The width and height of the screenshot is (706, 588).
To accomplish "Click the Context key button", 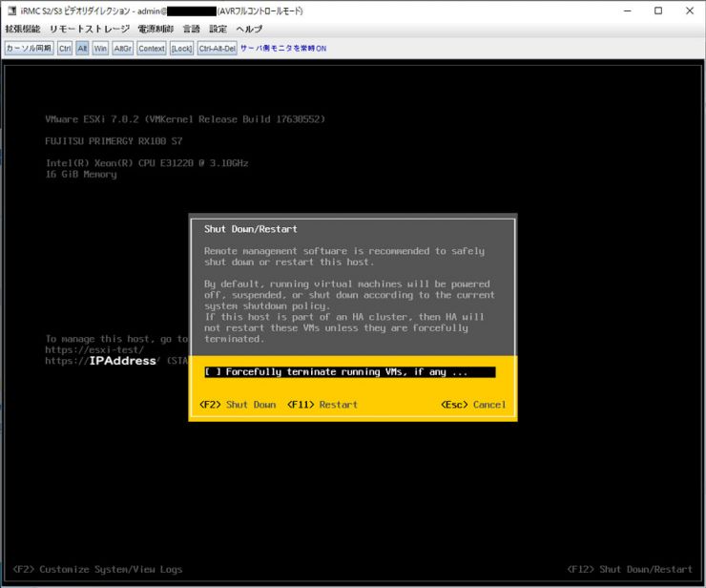I will pyautogui.click(x=152, y=49).
